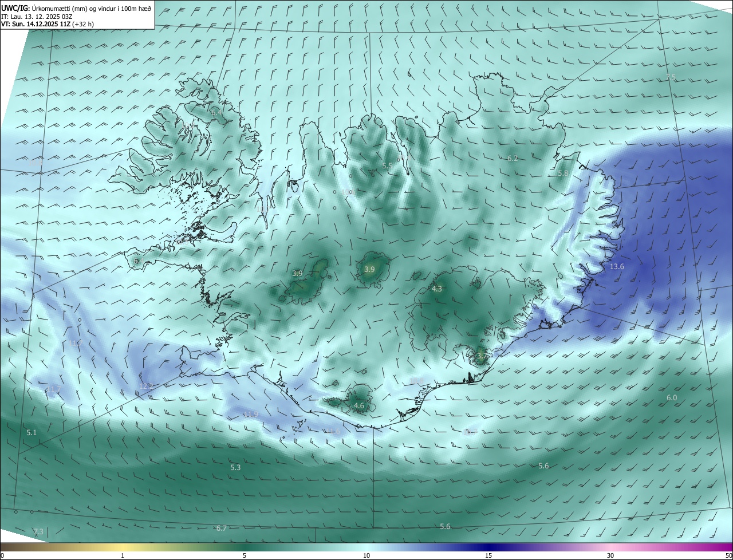
Task: Click the 1 tick on the color scale
Action: [123, 556]
